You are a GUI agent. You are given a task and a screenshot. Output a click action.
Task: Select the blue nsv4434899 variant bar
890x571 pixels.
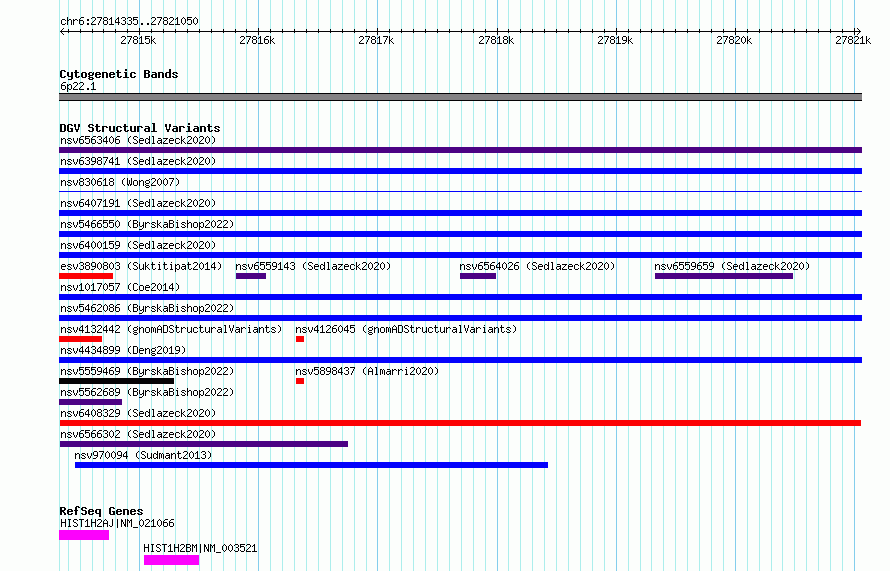(460, 360)
